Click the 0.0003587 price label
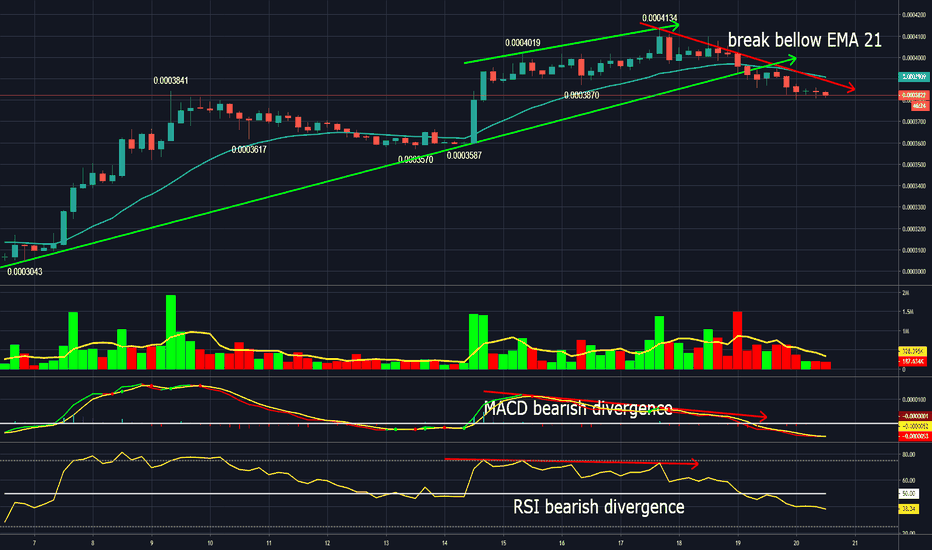This screenshot has width=932, height=550. [x=464, y=156]
